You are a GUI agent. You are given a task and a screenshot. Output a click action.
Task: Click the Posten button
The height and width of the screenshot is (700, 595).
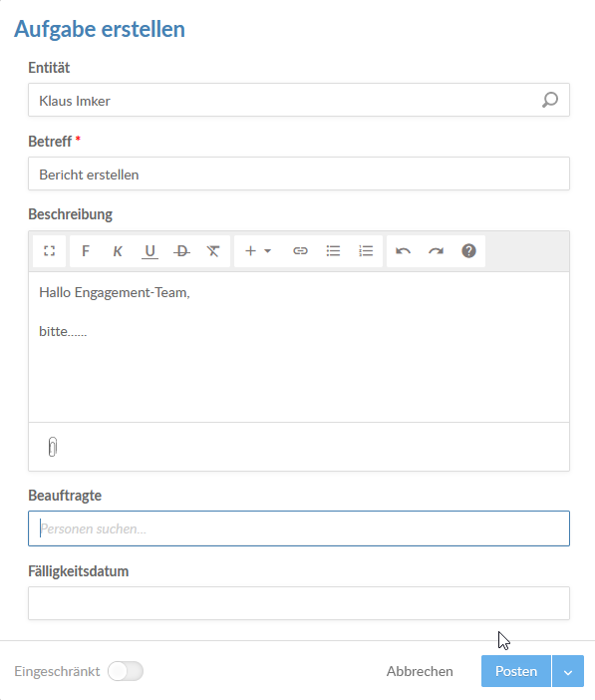pos(516,671)
